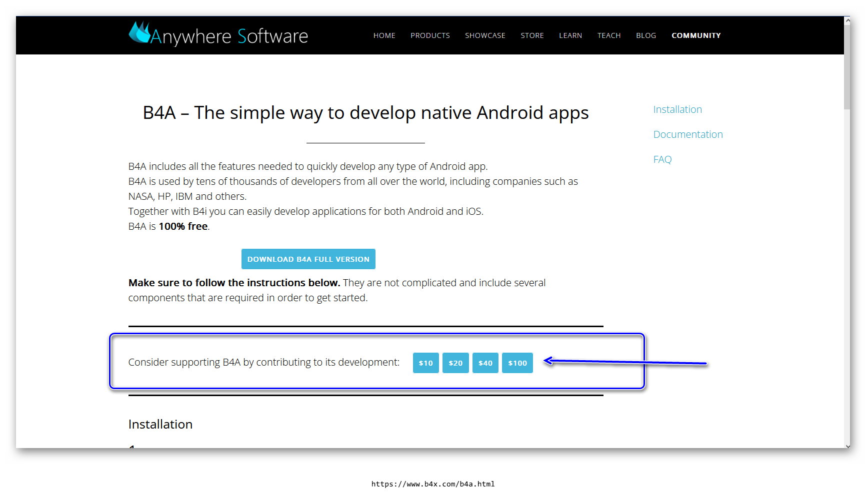The width and height of the screenshot is (866, 504).
Task: Open the COMMUNITY menu item
Action: coord(696,35)
